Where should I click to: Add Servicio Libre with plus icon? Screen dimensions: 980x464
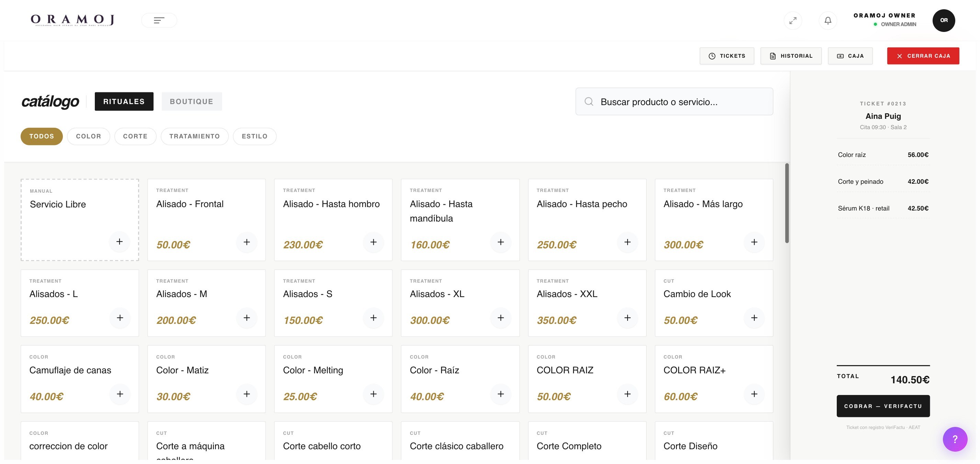pos(120,242)
